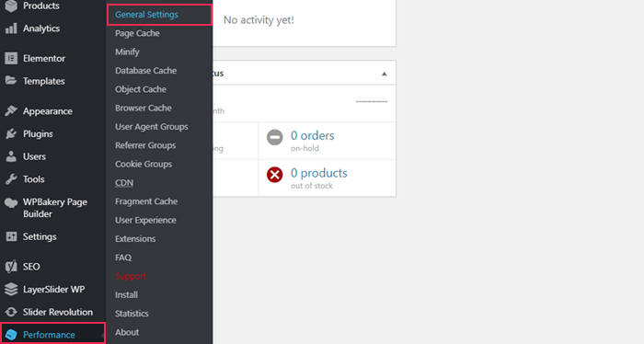Open General Settings in Performance submenu

tap(146, 15)
